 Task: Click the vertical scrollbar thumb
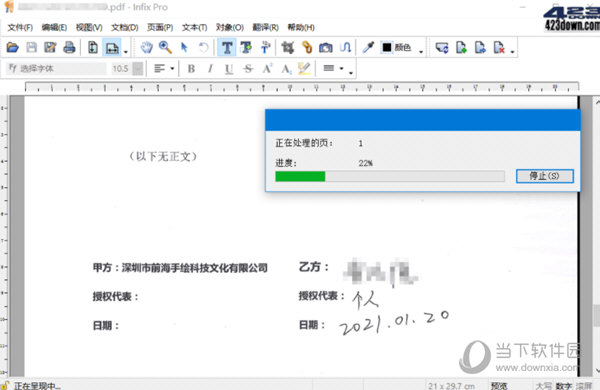pos(597,315)
